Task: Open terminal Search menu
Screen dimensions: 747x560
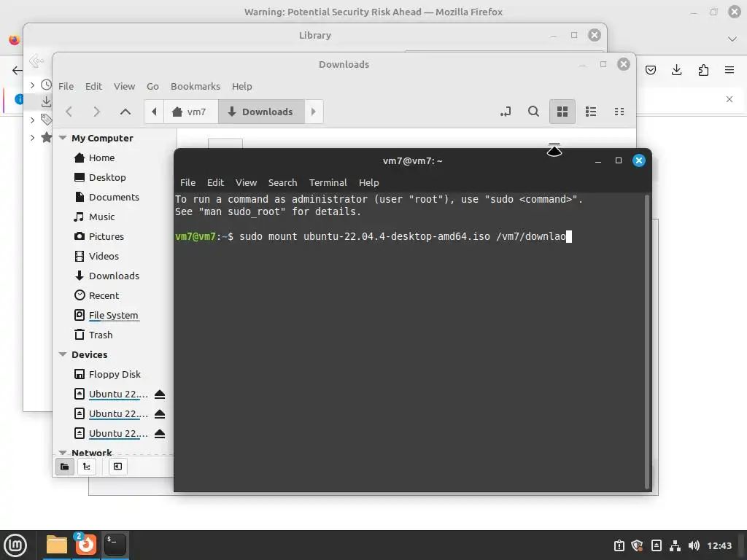Action: [282, 182]
